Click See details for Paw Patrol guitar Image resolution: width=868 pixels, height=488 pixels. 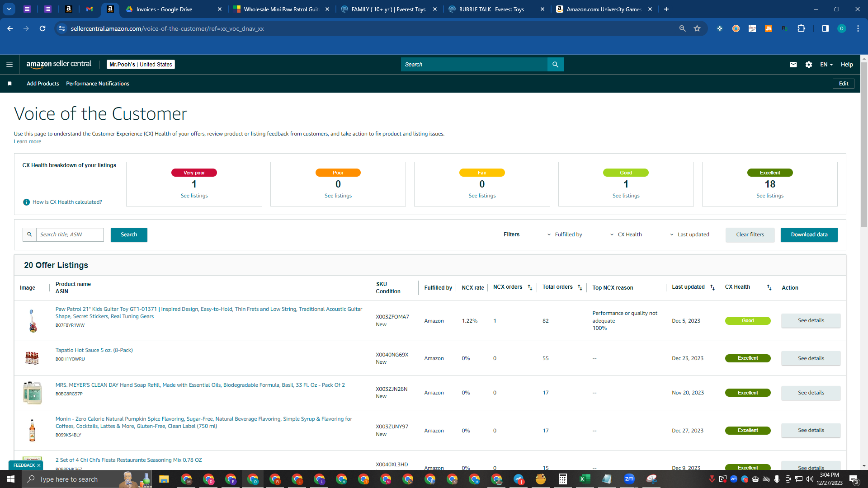(811, 321)
